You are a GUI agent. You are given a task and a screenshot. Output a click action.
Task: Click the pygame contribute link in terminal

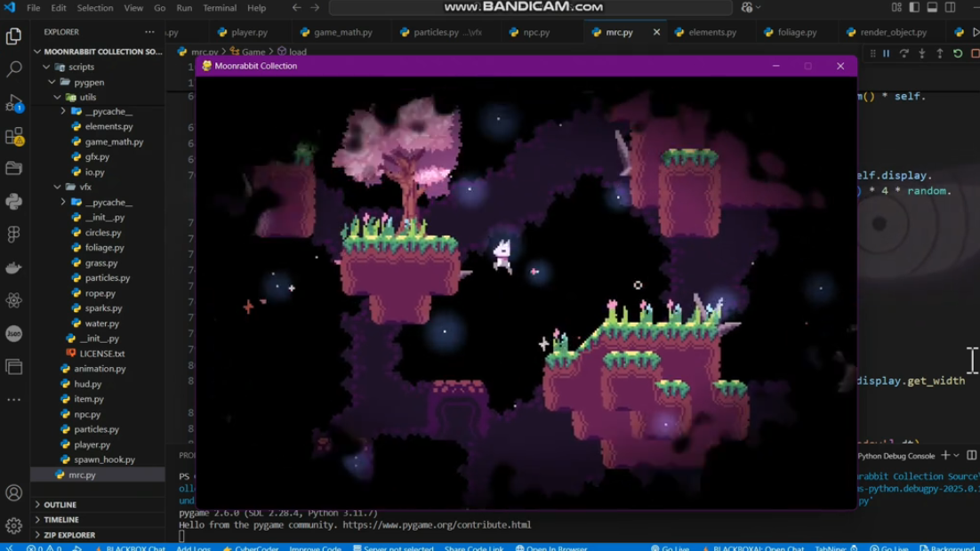pyautogui.click(x=437, y=525)
